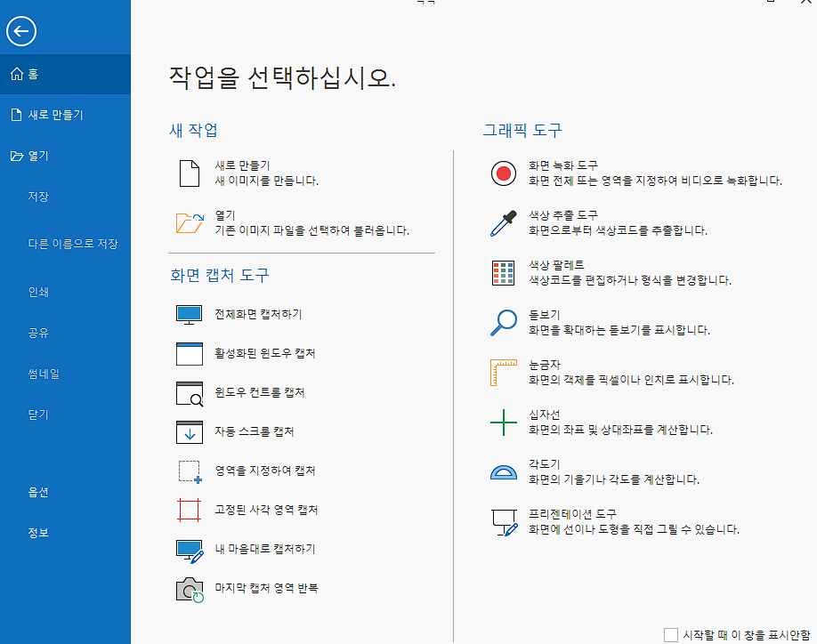Switch to the 홈 section
The height and width of the screenshot is (644, 817).
point(38,74)
